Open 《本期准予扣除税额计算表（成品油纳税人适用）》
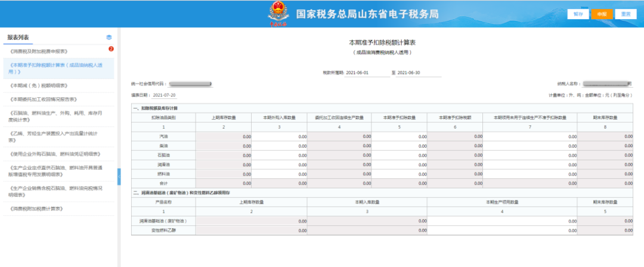The image size is (644, 267). [x=58, y=68]
